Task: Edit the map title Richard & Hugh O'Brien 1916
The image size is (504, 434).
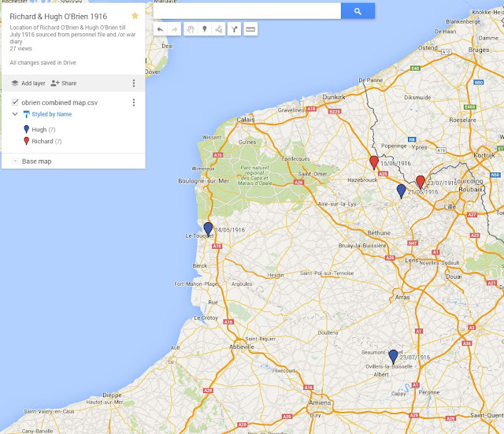Action: [x=58, y=17]
